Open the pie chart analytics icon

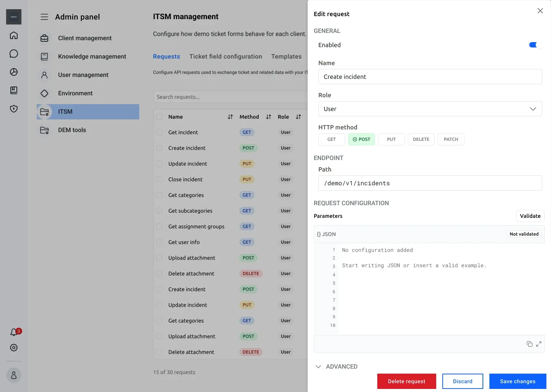tap(14, 72)
